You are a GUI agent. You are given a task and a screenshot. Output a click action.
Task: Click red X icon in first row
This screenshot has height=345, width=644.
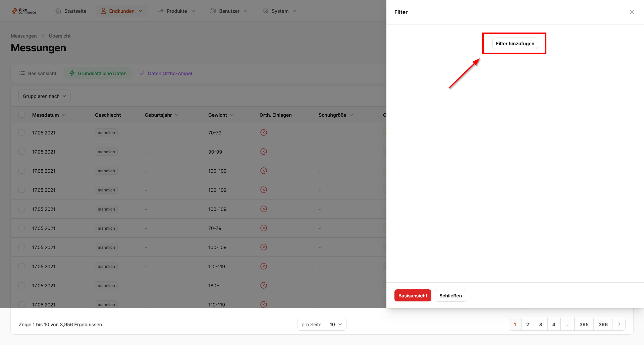click(264, 132)
